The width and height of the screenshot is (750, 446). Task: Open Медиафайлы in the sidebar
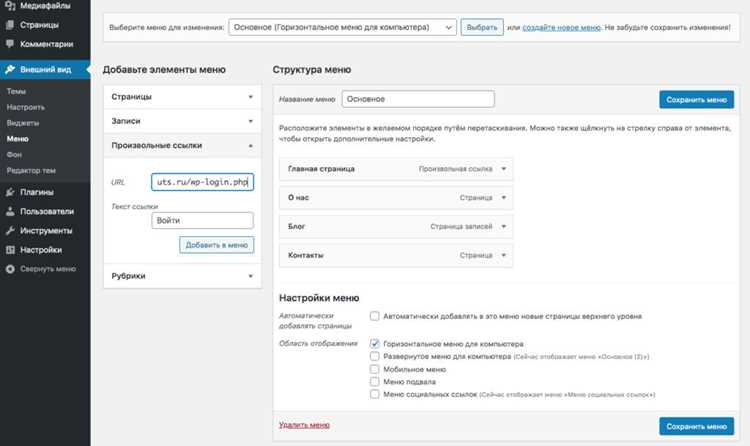pyautogui.click(x=45, y=6)
